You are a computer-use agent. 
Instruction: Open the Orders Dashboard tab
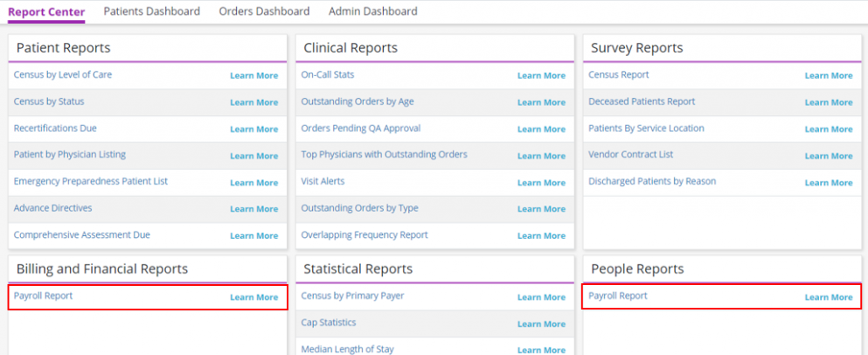coord(264,11)
